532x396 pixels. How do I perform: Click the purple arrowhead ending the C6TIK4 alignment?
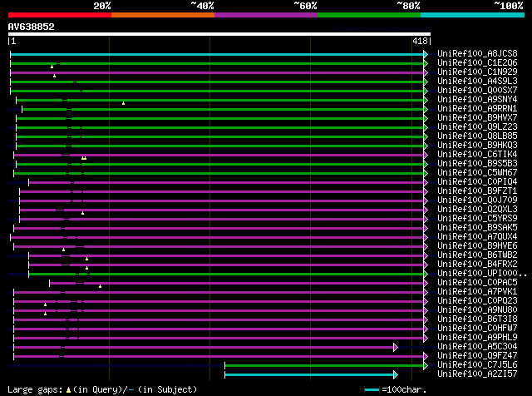pyautogui.click(x=426, y=155)
